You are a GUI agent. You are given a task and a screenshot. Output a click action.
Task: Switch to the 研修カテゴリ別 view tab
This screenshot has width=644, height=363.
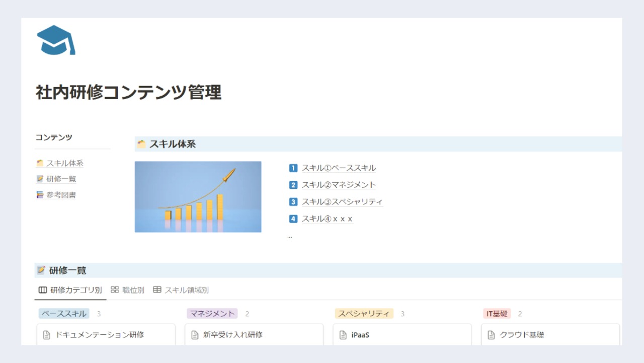(70, 290)
